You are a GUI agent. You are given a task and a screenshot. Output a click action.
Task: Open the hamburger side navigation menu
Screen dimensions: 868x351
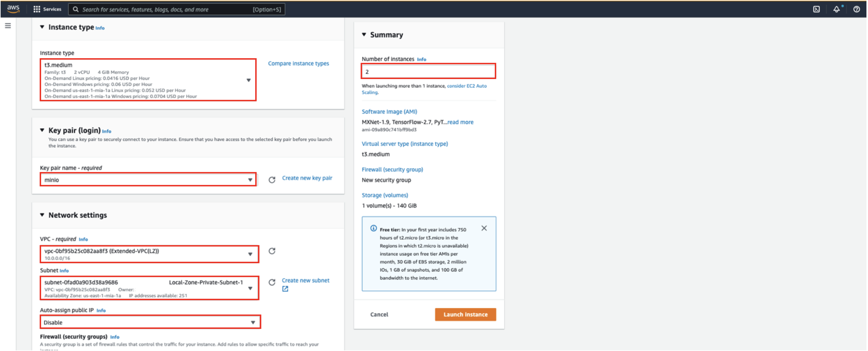[x=8, y=26]
